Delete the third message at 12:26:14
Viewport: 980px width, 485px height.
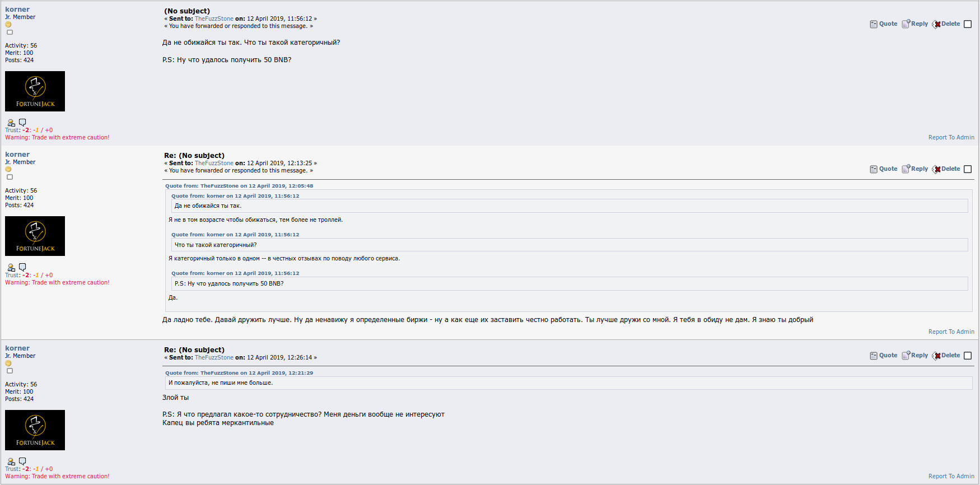click(x=946, y=356)
